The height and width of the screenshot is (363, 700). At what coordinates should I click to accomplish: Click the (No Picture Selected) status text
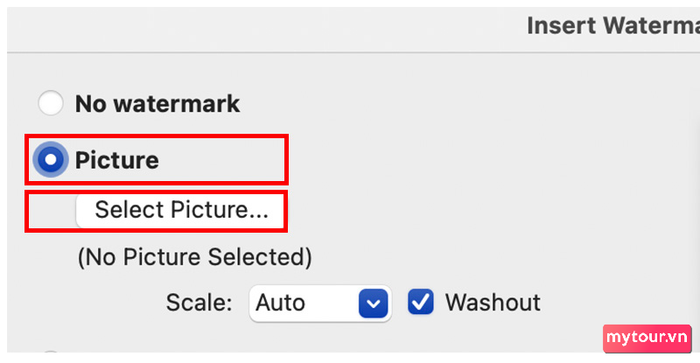[x=195, y=257]
